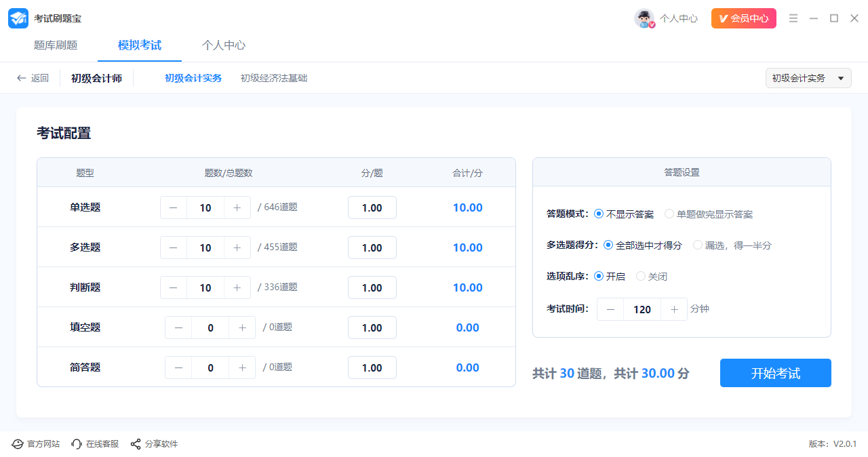
Task: Click the 填空题 question count field
Action: point(210,327)
